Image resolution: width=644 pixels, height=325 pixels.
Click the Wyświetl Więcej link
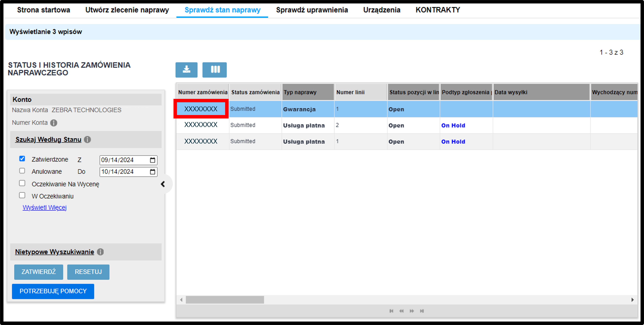tap(44, 208)
